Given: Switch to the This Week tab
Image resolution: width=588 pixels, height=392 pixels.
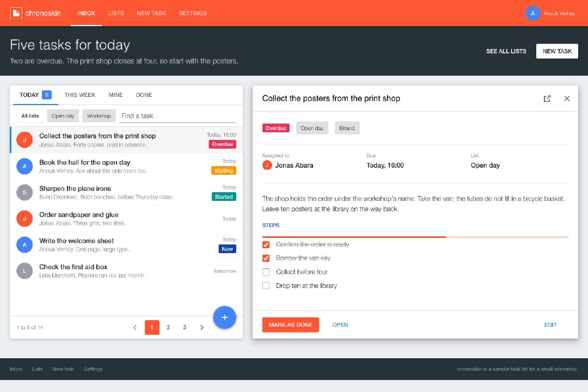Looking at the screenshot, I should click(x=80, y=95).
